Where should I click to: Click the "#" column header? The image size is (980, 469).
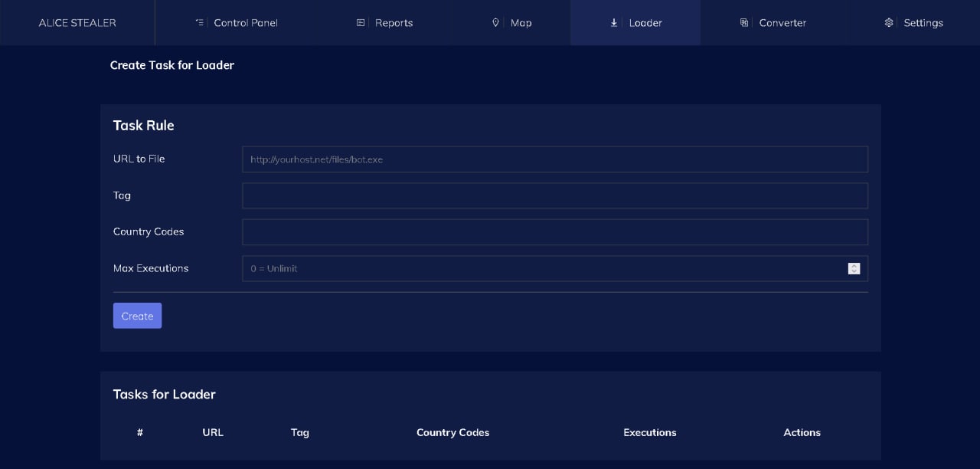(x=140, y=432)
